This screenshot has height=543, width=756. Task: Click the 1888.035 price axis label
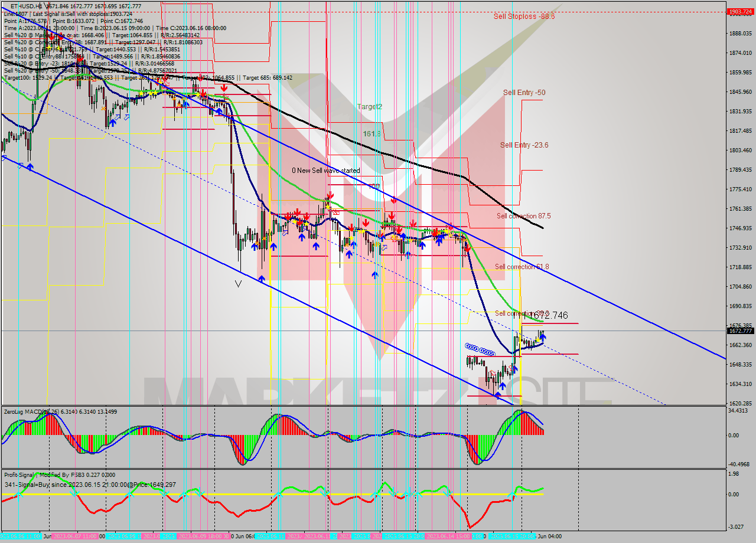pyautogui.click(x=740, y=34)
